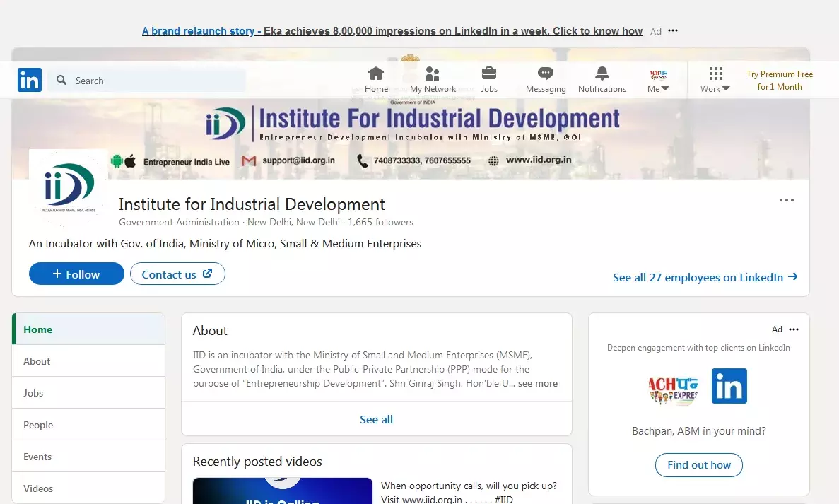Select About in the left sidebar
This screenshot has height=504, width=839.
(x=37, y=361)
